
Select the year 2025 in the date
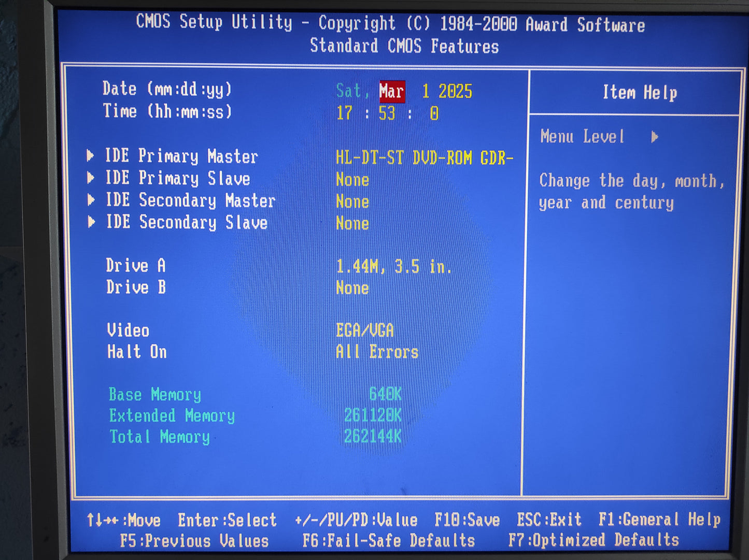click(455, 92)
